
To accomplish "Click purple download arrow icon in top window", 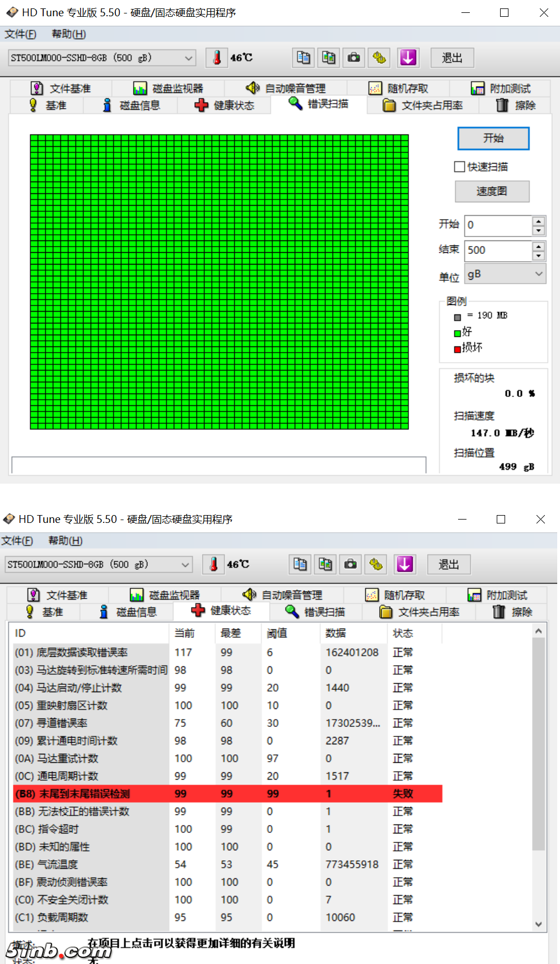I will [408, 58].
